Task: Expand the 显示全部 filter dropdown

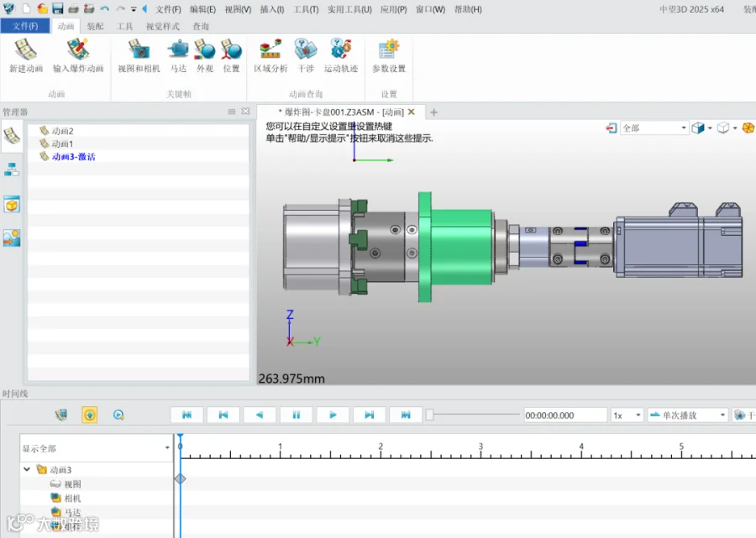Action: 96,448
